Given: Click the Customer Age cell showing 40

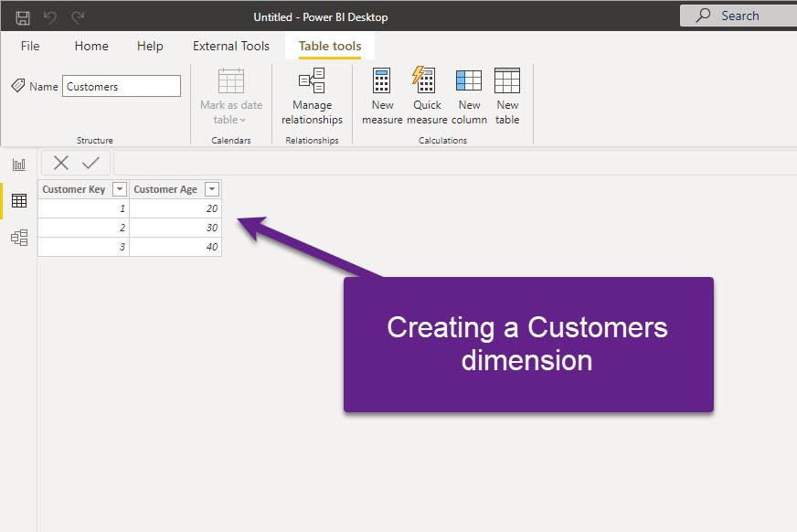Looking at the screenshot, I should [175, 247].
